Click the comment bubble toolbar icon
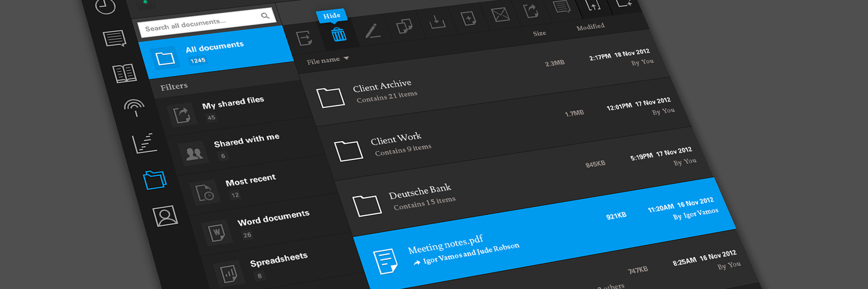This screenshot has height=289, width=868. 561,6
